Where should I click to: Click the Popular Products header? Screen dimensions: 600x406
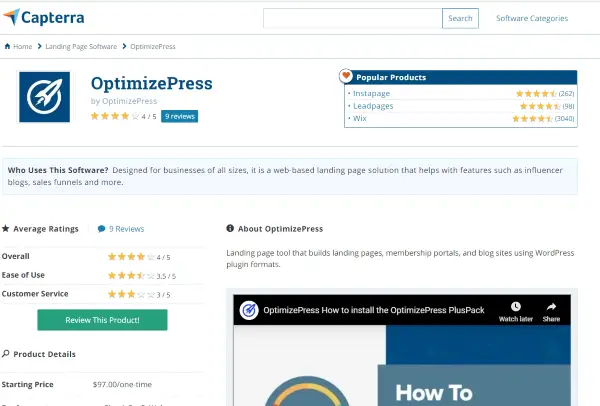click(461, 77)
